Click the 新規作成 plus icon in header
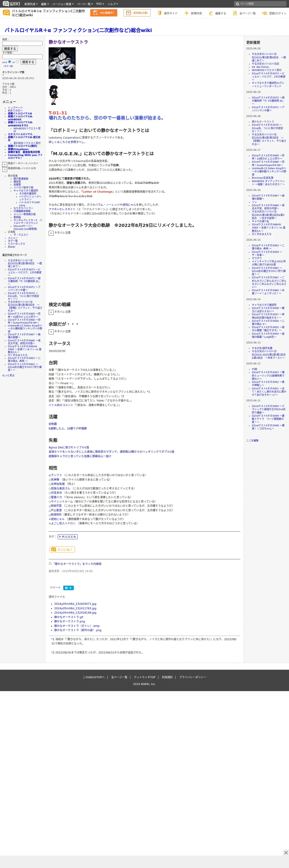 pyautogui.click(x=186, y=13)
